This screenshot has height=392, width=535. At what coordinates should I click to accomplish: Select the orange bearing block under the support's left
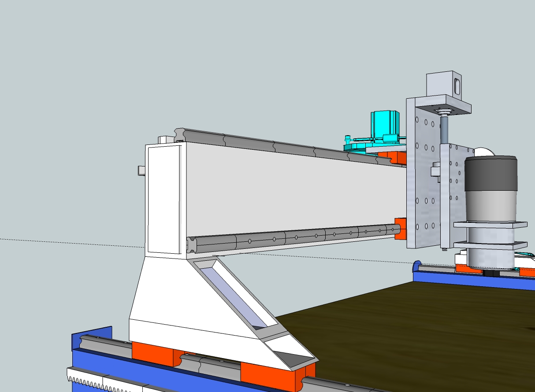tap(152, 352)
